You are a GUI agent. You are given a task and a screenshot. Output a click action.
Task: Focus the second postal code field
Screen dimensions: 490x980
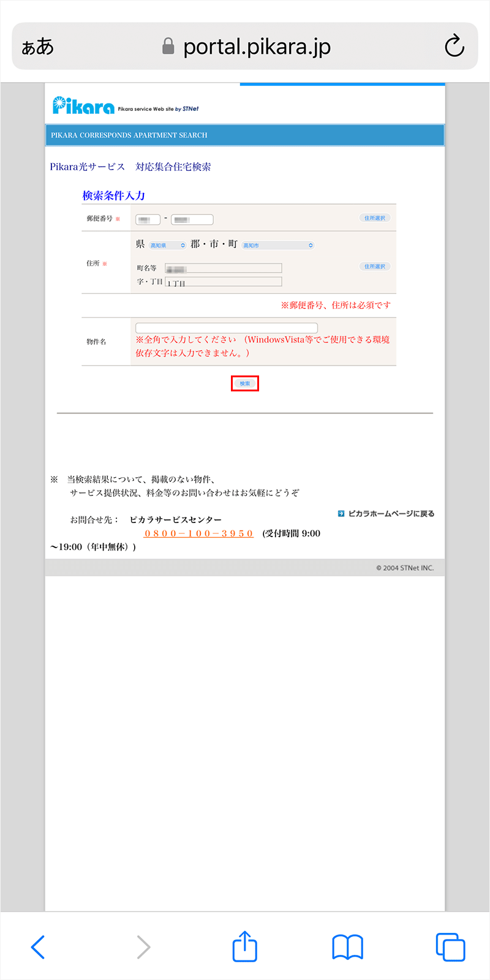pos(192,219)
